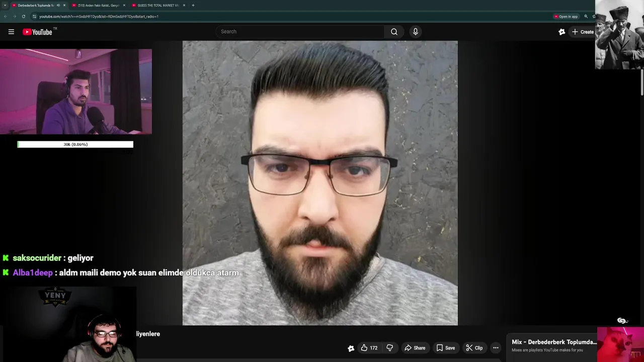644x362 pixels.
Task: Open the three-dot more actions menu
Action: tap(496, 348)
